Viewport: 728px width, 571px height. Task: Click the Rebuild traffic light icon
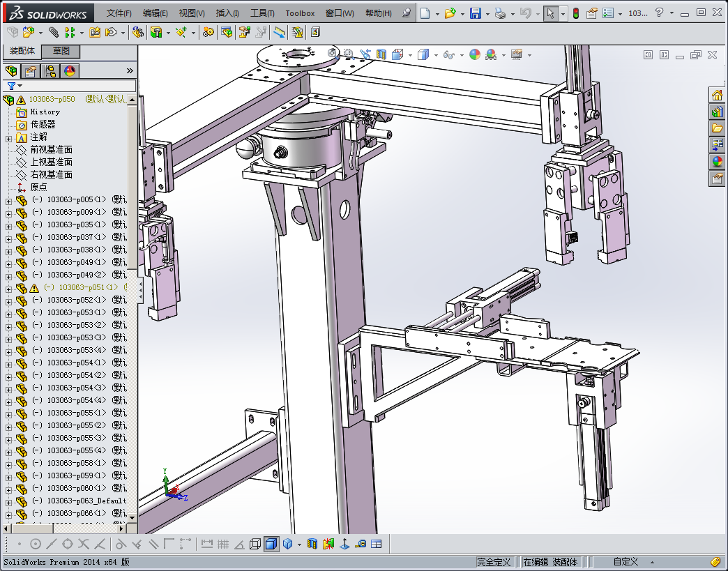tap(576, 13)
